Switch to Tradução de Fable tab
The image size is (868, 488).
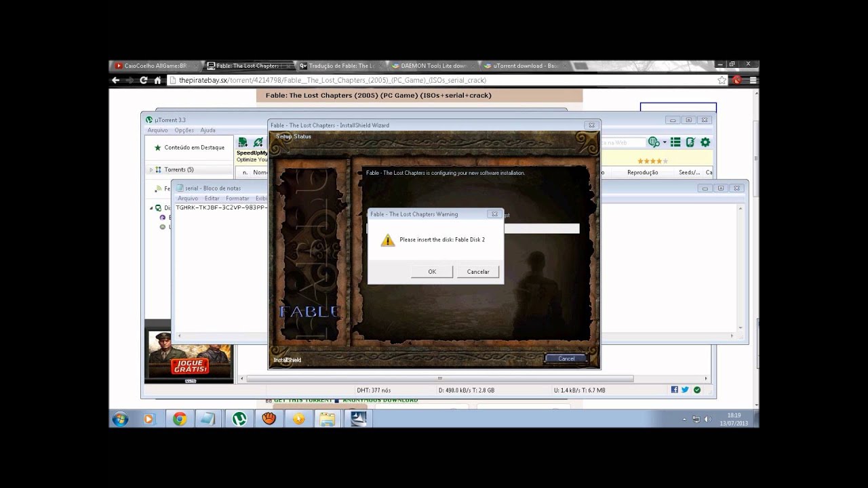(x=340, y=66)
